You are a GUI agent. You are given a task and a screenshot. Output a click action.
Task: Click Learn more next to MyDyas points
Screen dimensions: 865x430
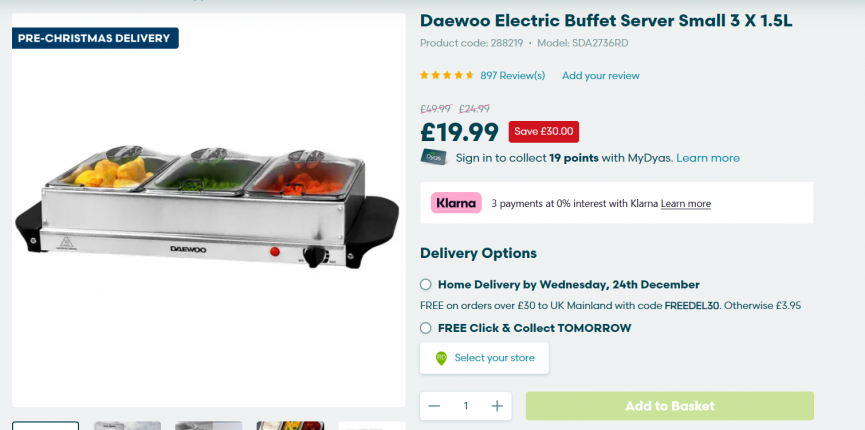click(708, 158)
